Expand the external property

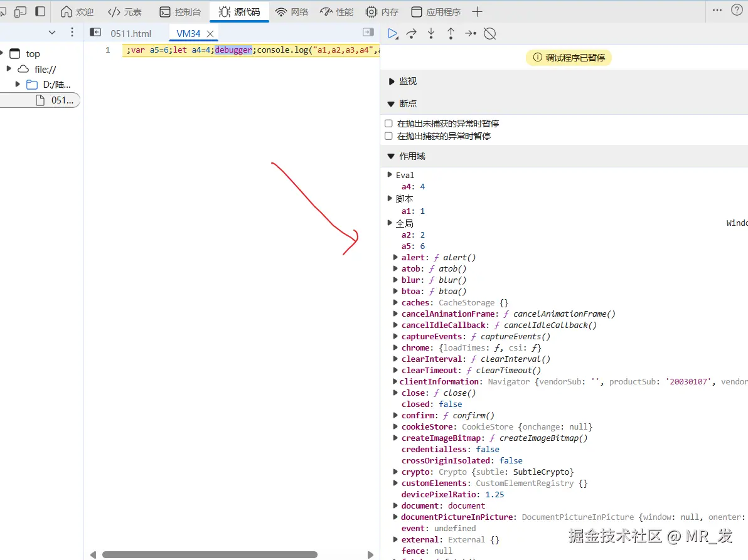395,539
